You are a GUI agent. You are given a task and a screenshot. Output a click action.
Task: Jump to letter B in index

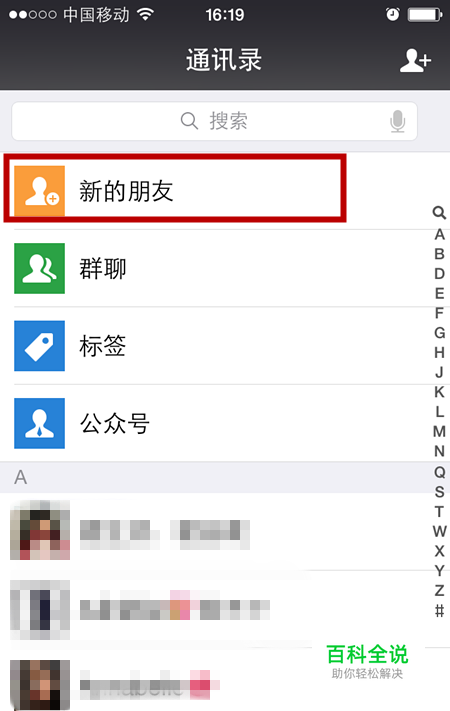pyautogui.click(x=439, y=254)
